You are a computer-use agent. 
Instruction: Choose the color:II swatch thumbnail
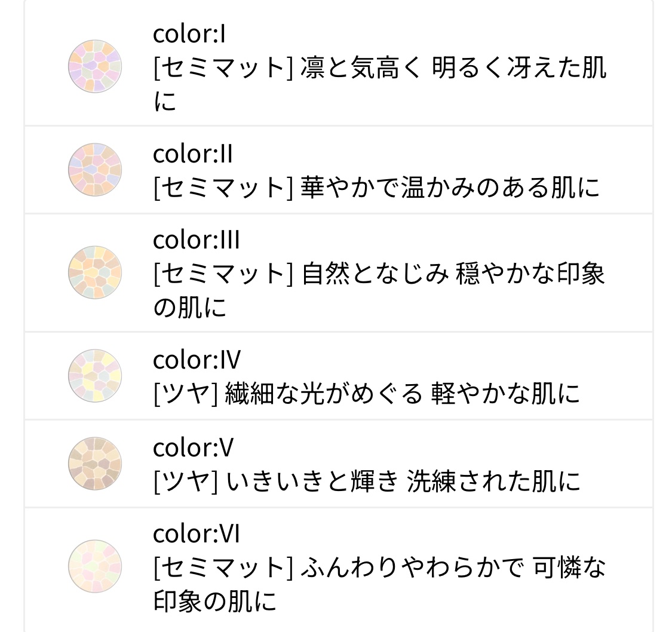[95, 170]
